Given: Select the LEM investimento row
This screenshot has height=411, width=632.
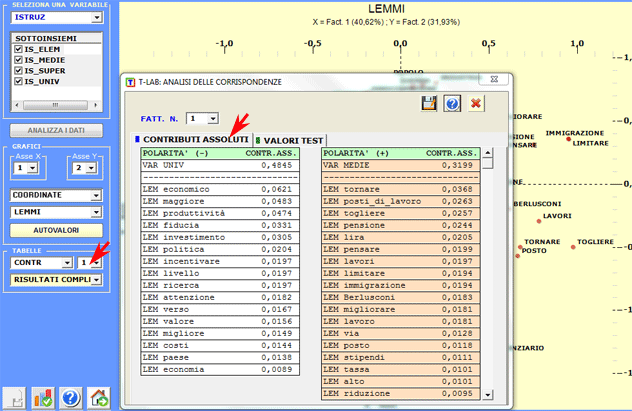Looking at the screenshot, I should (x=220, y=237).
